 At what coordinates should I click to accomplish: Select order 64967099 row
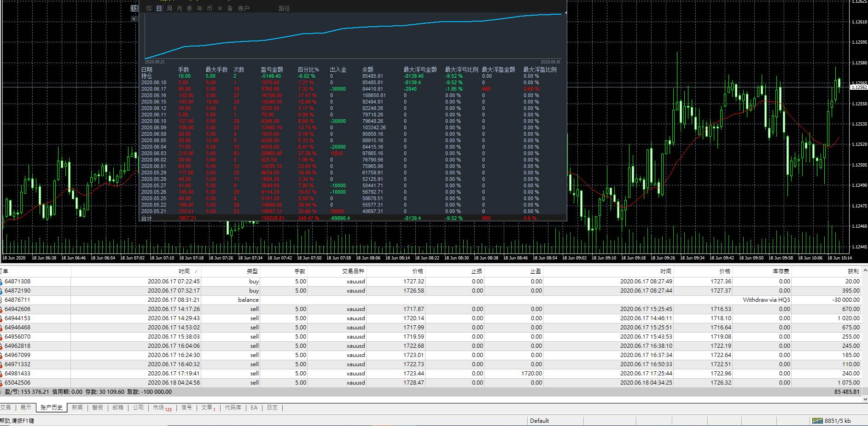[x=431, y=355]
